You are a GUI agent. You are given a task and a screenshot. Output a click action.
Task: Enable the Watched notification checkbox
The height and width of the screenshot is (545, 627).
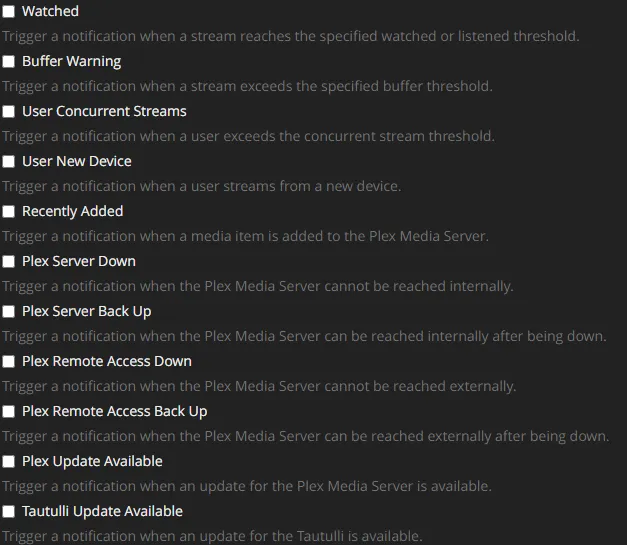(x=9, y=11)
